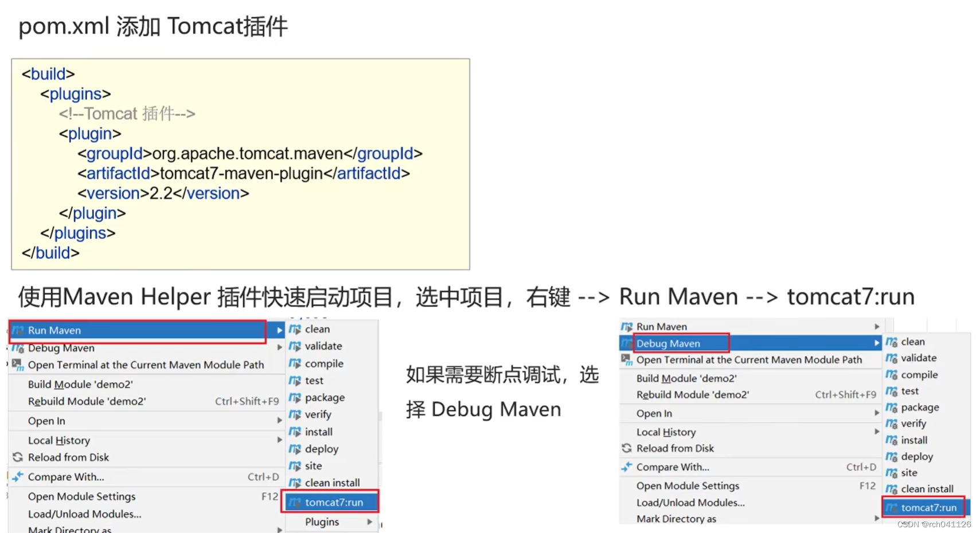The image size is (980, 533).
Task: Click Maven icon beside clean in left submenu
Action: pos(295,329)
